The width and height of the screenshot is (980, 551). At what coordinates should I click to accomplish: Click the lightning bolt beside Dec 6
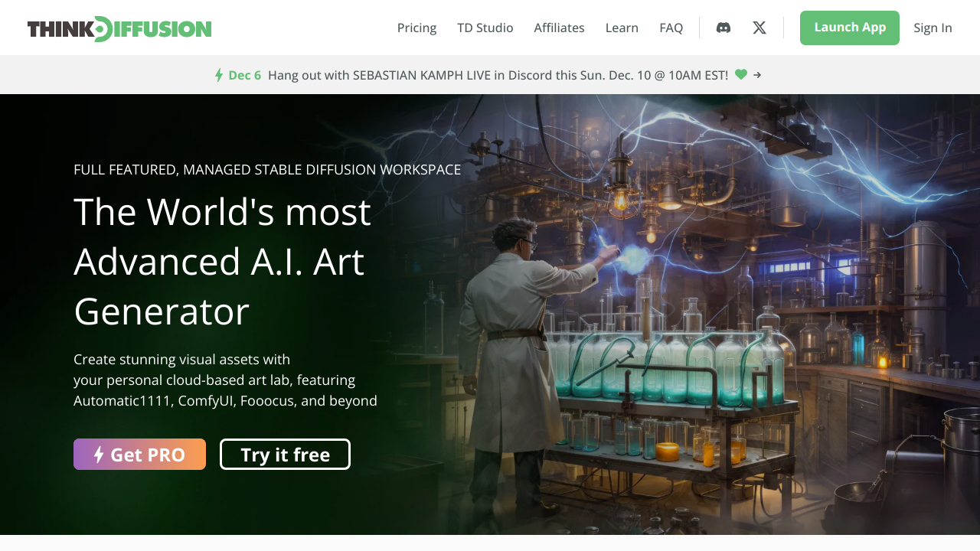coord(219,75)
